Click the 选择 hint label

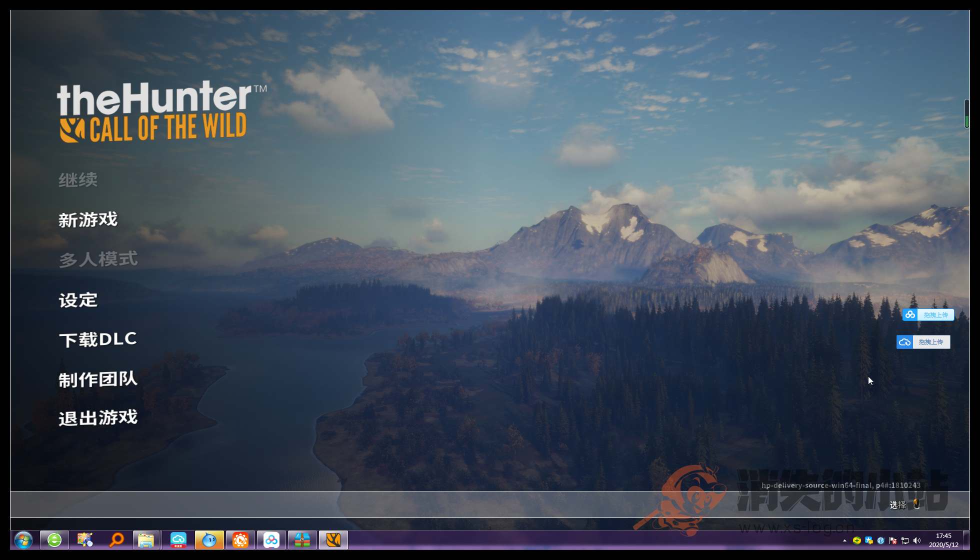click(898, 505)
